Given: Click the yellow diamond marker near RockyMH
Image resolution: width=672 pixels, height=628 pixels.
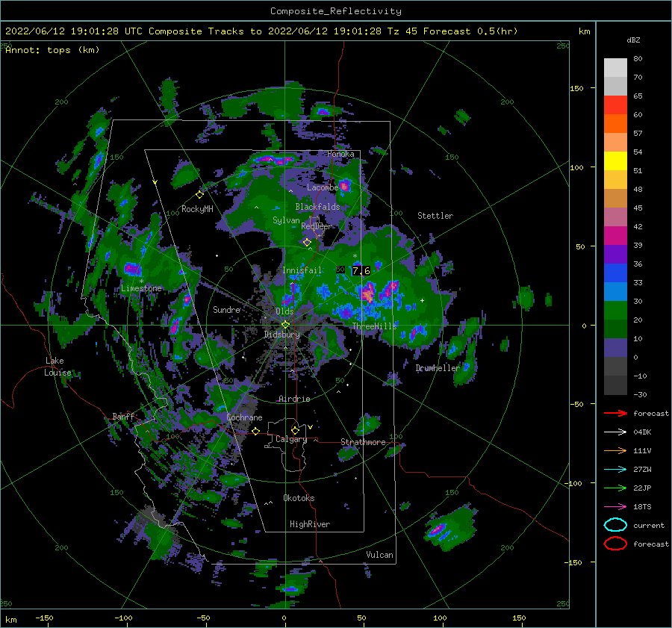Looking at the screenshot, I should 199,195.
